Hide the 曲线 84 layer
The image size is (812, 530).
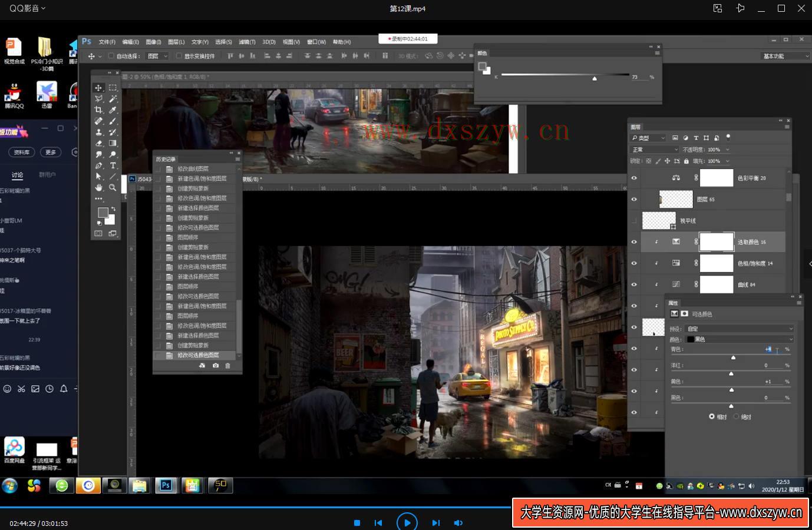tap(634, 284)
